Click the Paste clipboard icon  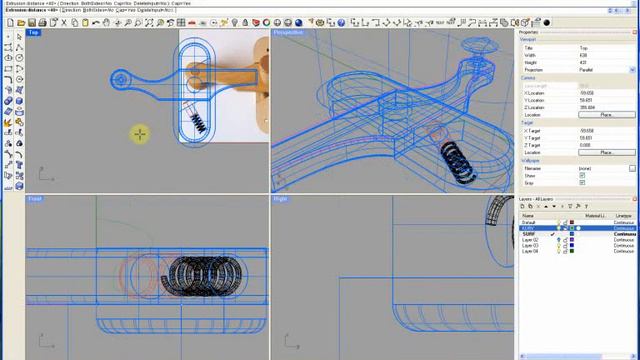click(x=85, y=23)
